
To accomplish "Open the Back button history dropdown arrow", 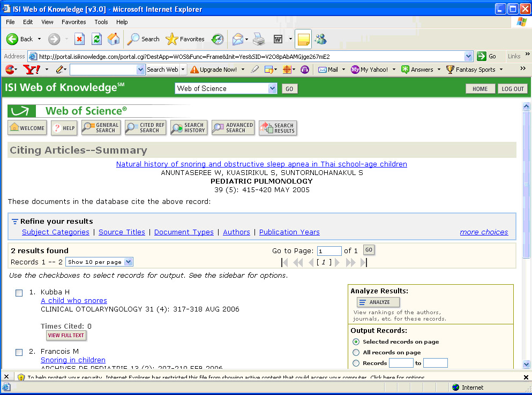I will [x=39, y=39].
